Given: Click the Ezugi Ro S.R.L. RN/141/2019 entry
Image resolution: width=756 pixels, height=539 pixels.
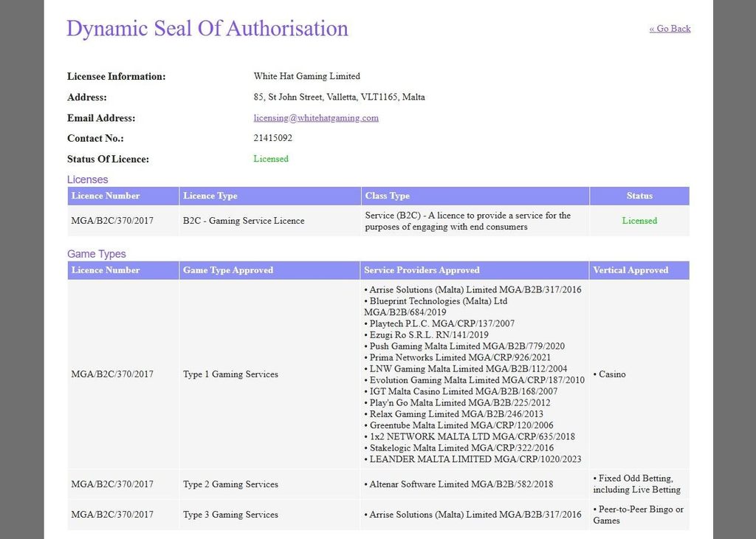Looking at the screenshot, I should click(426, 334).
